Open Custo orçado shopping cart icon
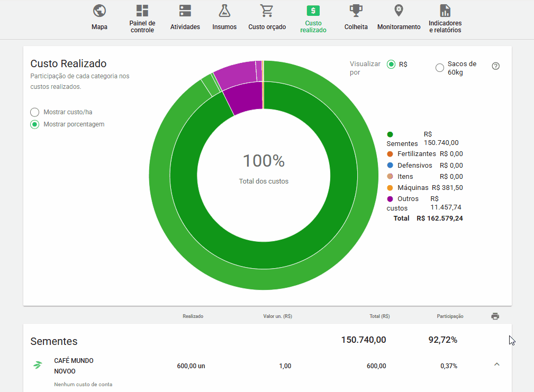The width and height of the screenshot is (534, 392). click(267, 11)
